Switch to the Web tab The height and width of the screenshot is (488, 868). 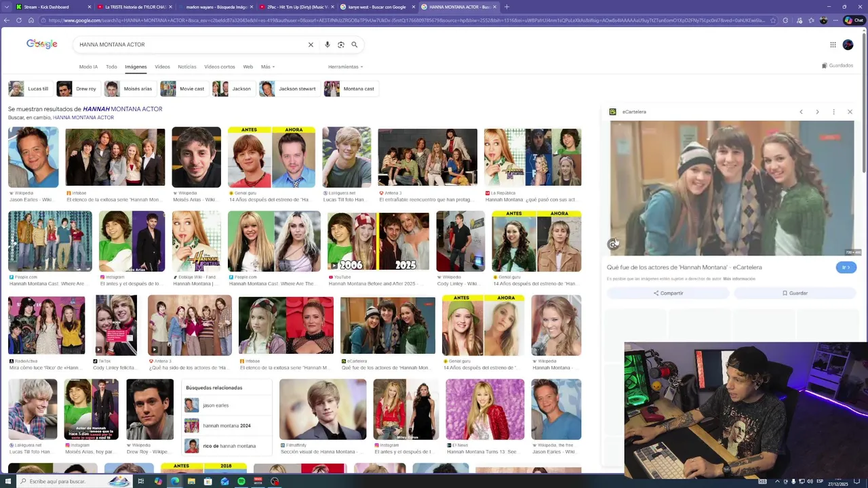pos(248,66)
